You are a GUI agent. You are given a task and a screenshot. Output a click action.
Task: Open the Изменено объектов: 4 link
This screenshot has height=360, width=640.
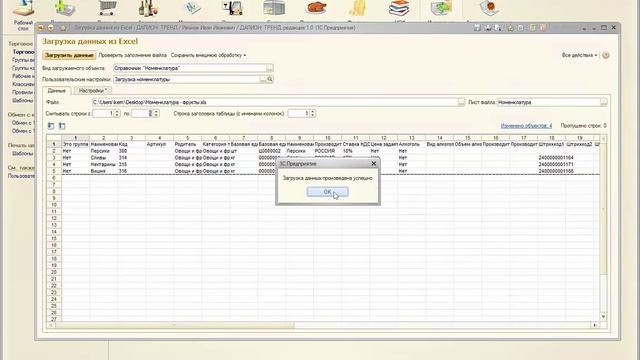526,126
